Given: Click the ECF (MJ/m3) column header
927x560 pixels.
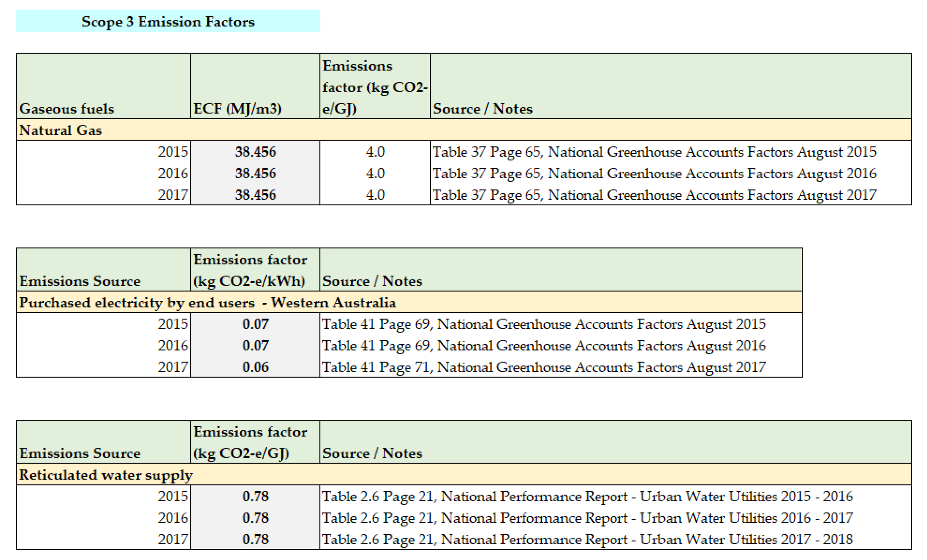Looking at the screenshot, I should click(237, 109).
